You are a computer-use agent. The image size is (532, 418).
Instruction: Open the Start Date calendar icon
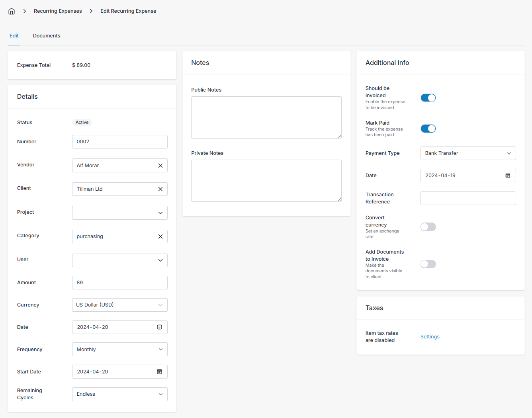pyautogui.click(x=159, y=371)
